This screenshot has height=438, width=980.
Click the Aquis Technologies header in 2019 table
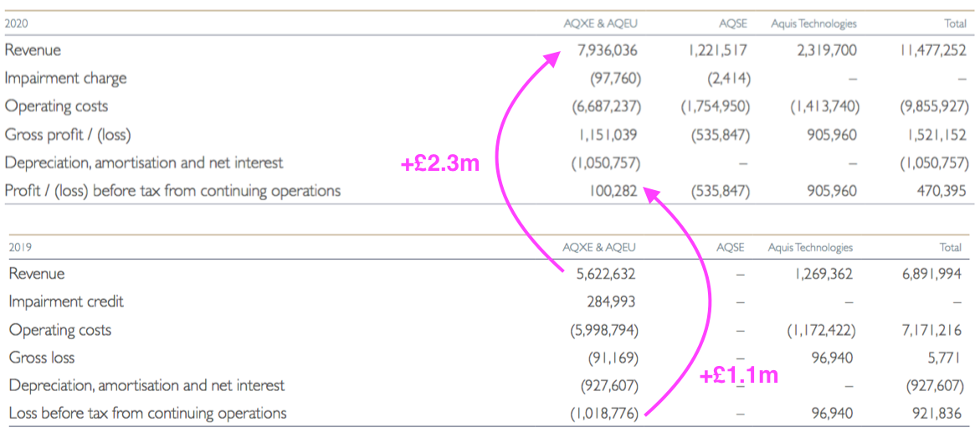(810, 247)
